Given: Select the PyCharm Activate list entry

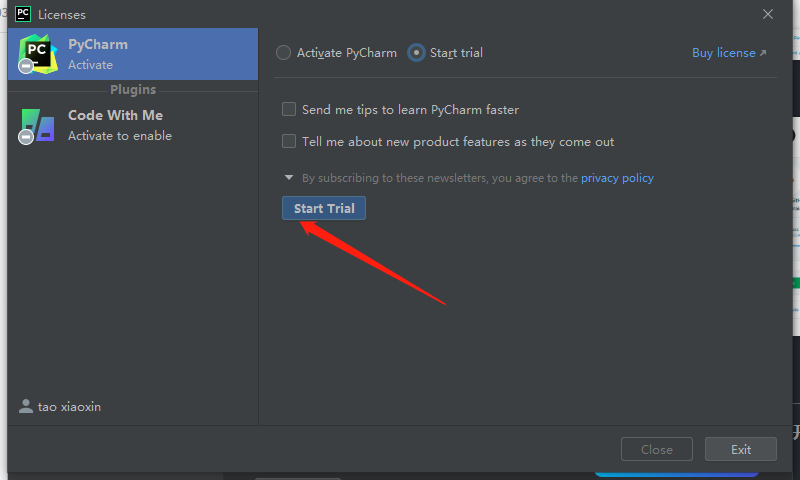Looking at the screenshot, I should click(x=133, y=54).
